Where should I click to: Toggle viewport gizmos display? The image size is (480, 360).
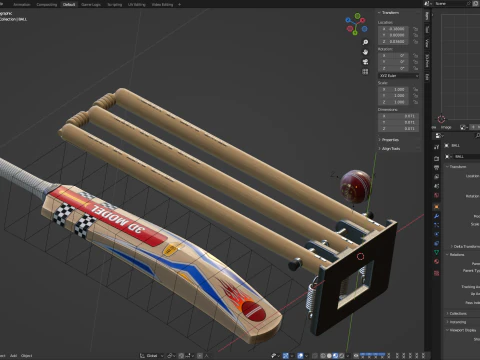pyautogui.click(x=285, y=356)
